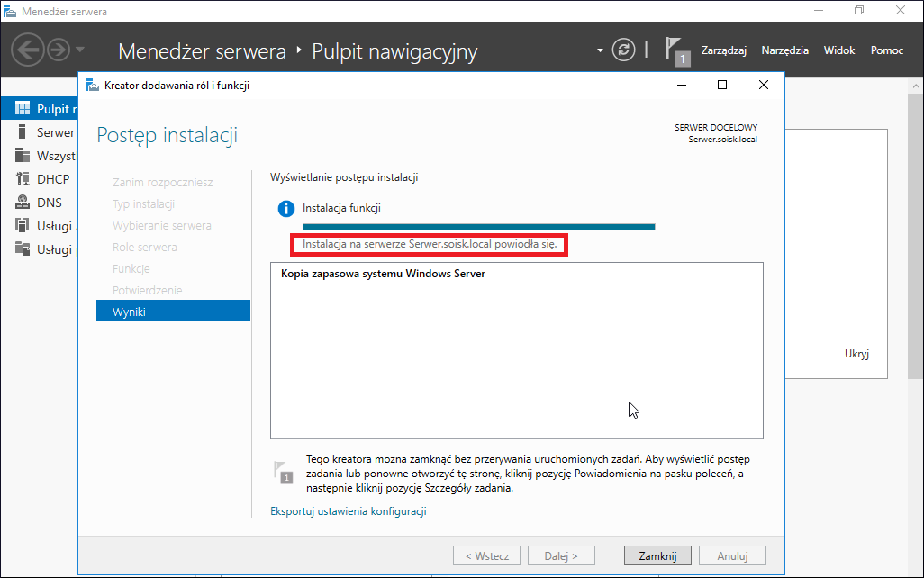Click the forward navigation arrow icon
The height and width of the screenshot is (578, 924).
(59, 50)
